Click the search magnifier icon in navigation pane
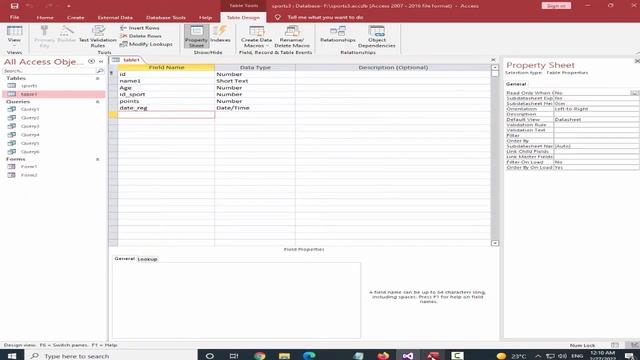 point(100,71)
